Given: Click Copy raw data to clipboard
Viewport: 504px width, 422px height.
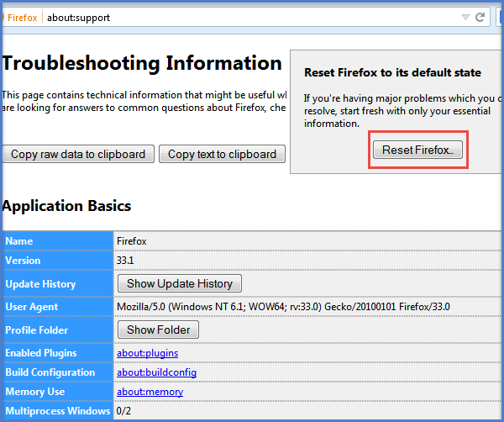Looking at the screenshot, I should click(x=78, y=154).
